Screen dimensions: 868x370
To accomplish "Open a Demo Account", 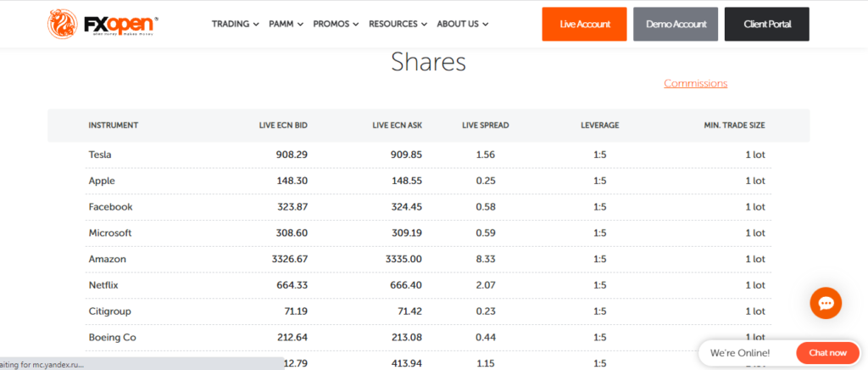I will [676, 24].
